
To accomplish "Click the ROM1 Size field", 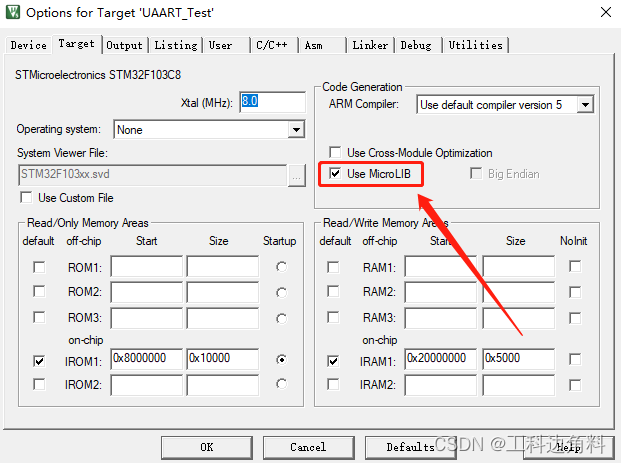I will pos(223,266).
